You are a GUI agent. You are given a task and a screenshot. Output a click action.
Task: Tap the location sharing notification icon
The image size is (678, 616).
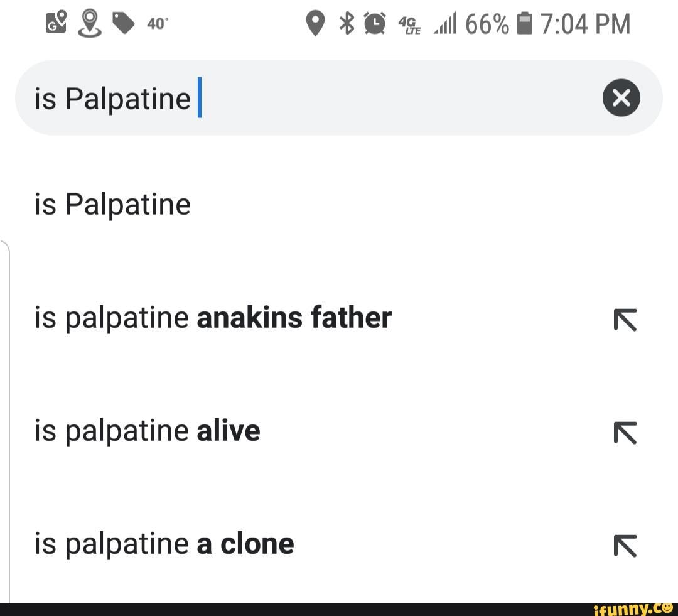click(90, 22)
